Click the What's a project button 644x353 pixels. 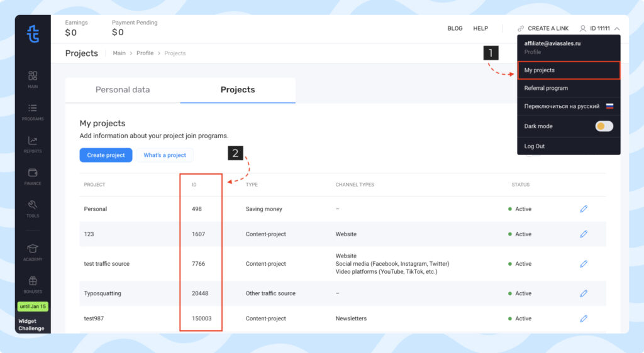pos(165,155)
